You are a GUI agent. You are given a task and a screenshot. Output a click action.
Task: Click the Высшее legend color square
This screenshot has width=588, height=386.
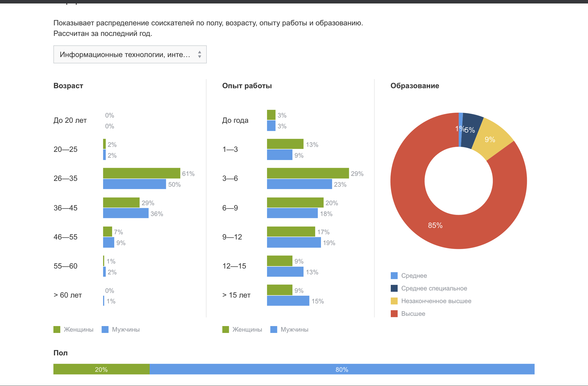[x=394, y=313]
